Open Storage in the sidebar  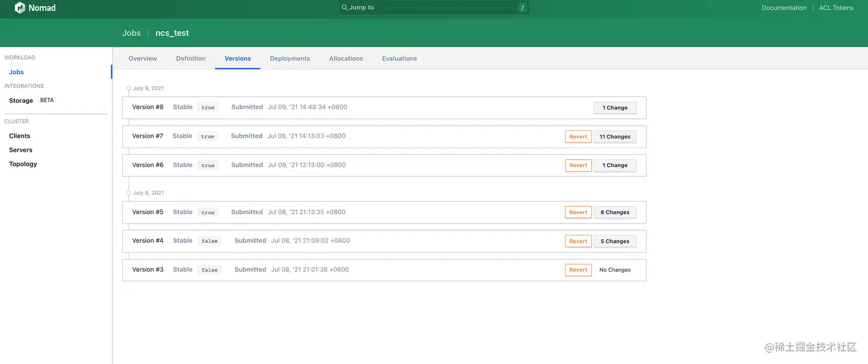(21, 100)
